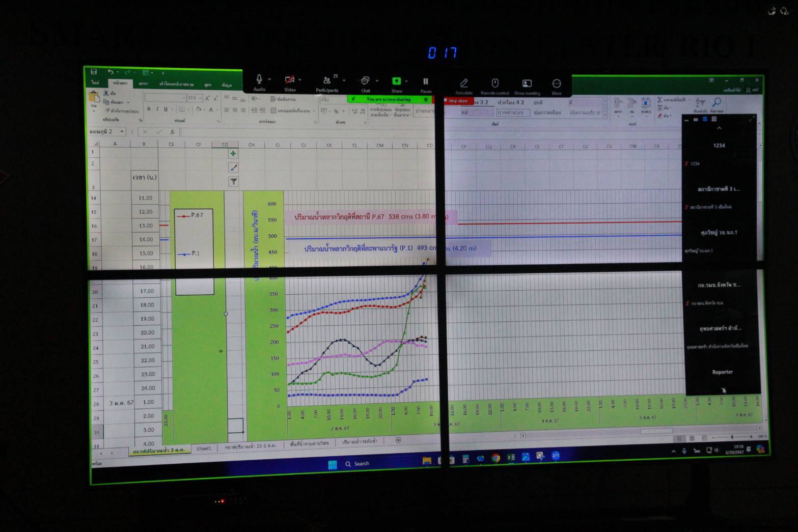Open Zoom Remote control option

coord(494,86)
